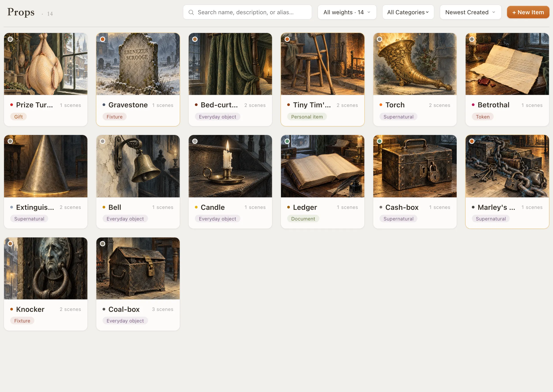Click the Fixture tag on Knocker
This screenshot has height=392, width=553.
coord(22,321)
